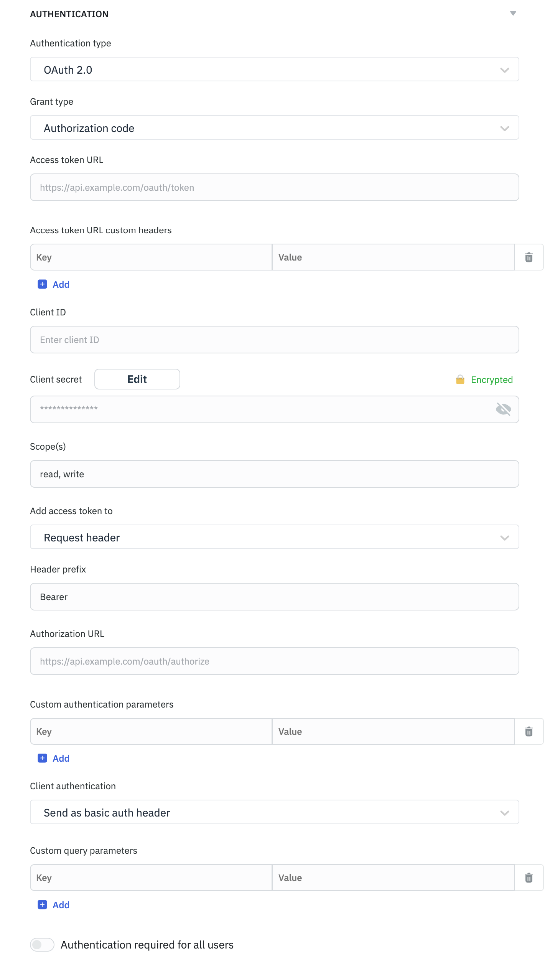The width and height of the screenshot is (550, 980).
Task: Open the Grant type dropdown
Action: (x=274, y=128)
